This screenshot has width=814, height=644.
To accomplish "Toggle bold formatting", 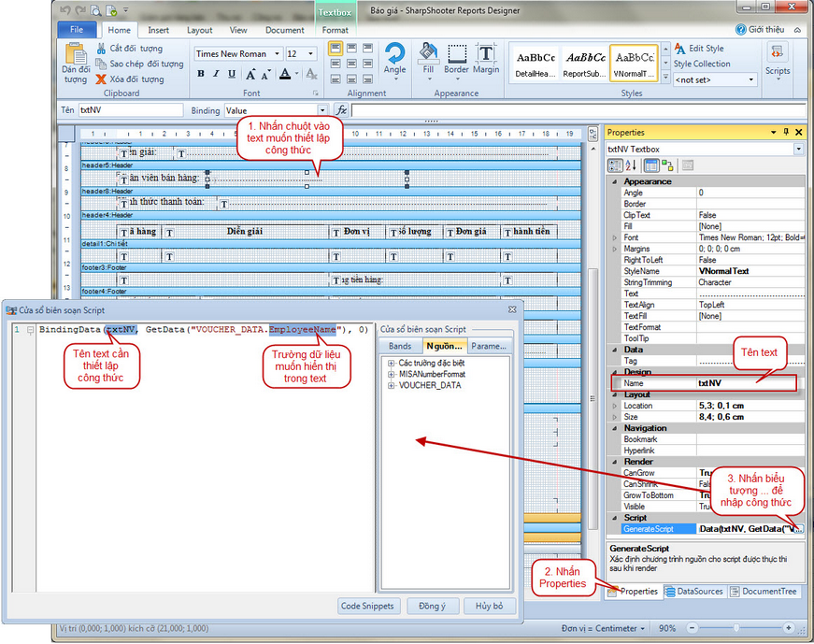I will (200, 74).
